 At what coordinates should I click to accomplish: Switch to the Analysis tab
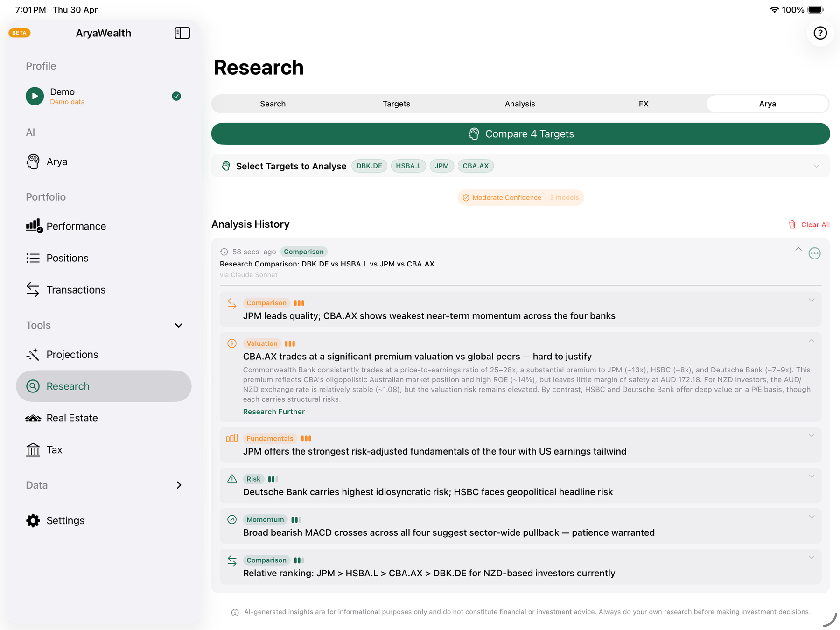[x=520, y=104]
